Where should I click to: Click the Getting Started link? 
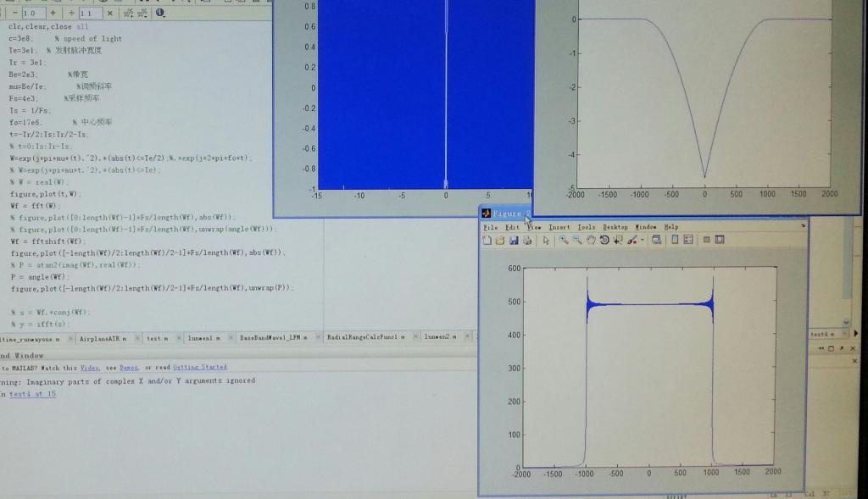point(200,367)
